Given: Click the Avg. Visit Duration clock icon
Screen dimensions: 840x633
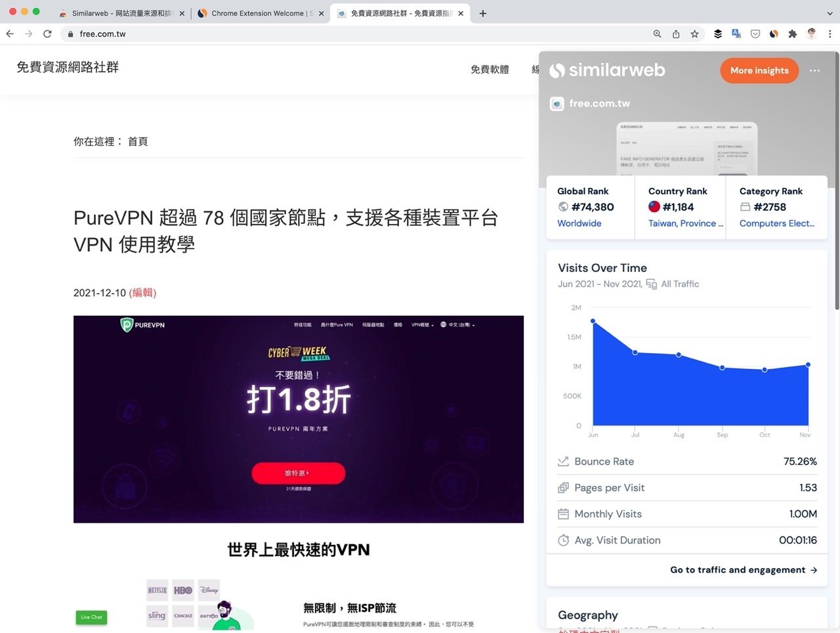Looking at the screenshot, I should pyautogui.click(x=563, y=540).
